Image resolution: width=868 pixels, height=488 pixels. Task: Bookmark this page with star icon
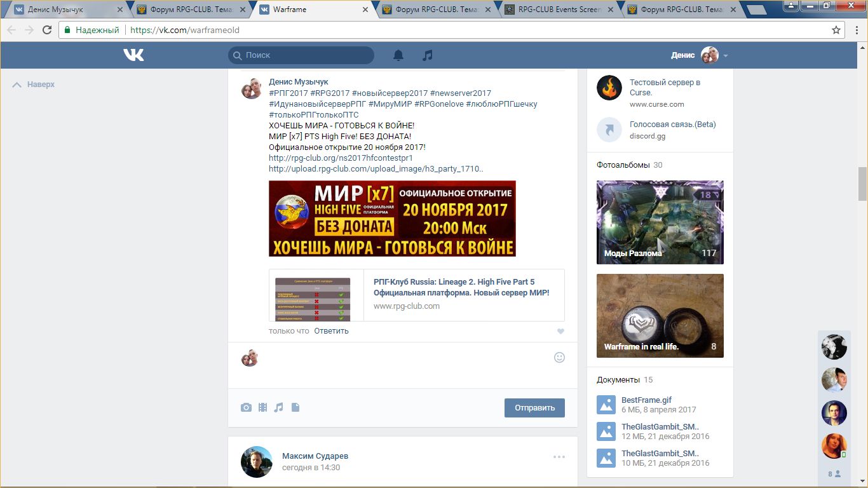point(836,30)
